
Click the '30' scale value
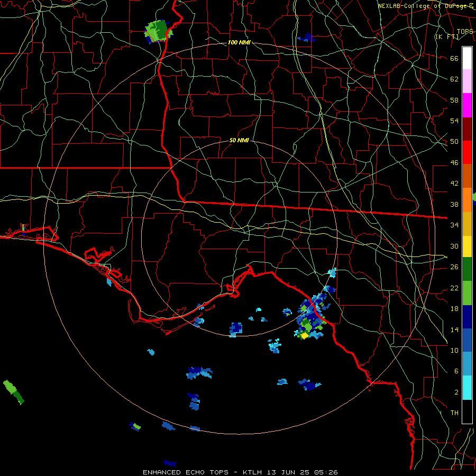(x=454, y=246)
